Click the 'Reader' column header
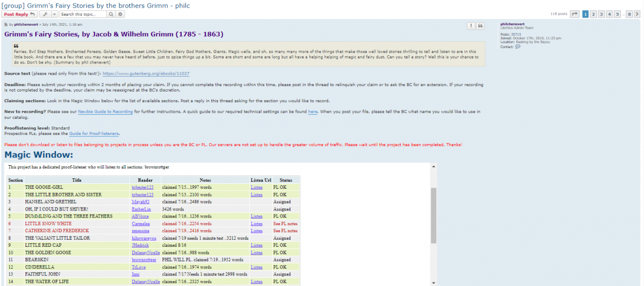The image size is (644, 286). pos(145,180)
